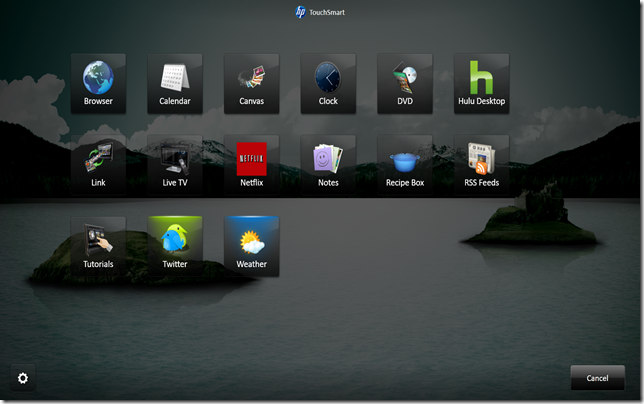Select the Weather app tile
Viewport: 644px width, 404px height.
251,246
